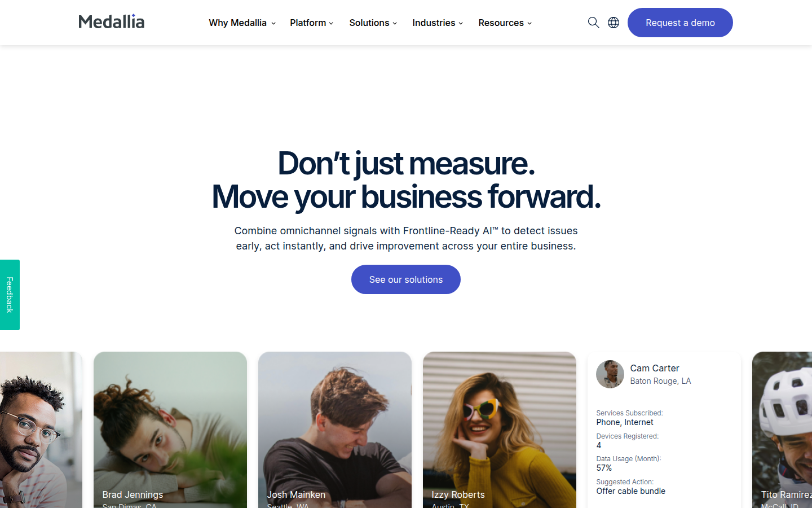Open the Feedback side tab
Screen dimensions: 812x508
tap(10, 295)
